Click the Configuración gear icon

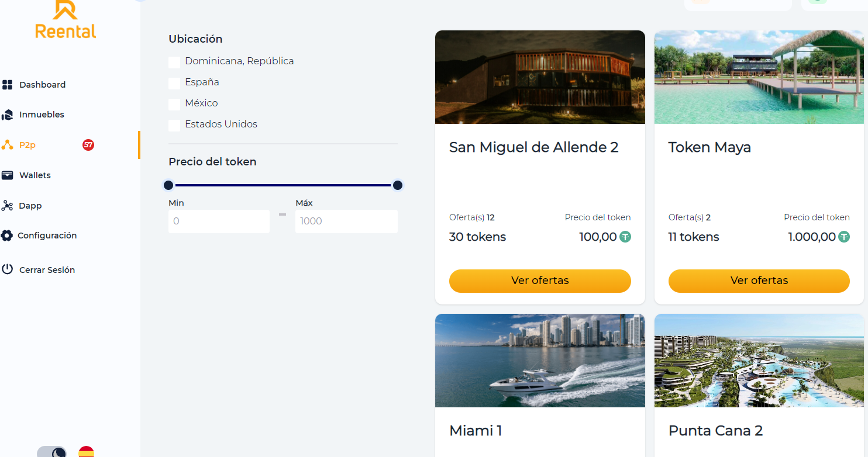point(6,236)
